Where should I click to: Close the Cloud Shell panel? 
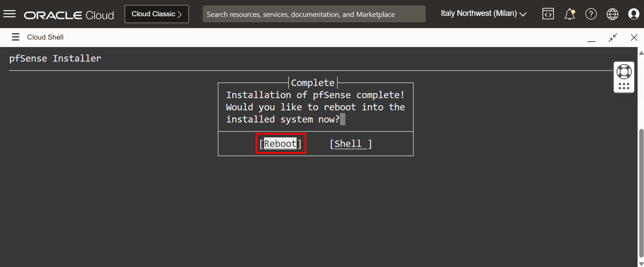pos(634,38)
